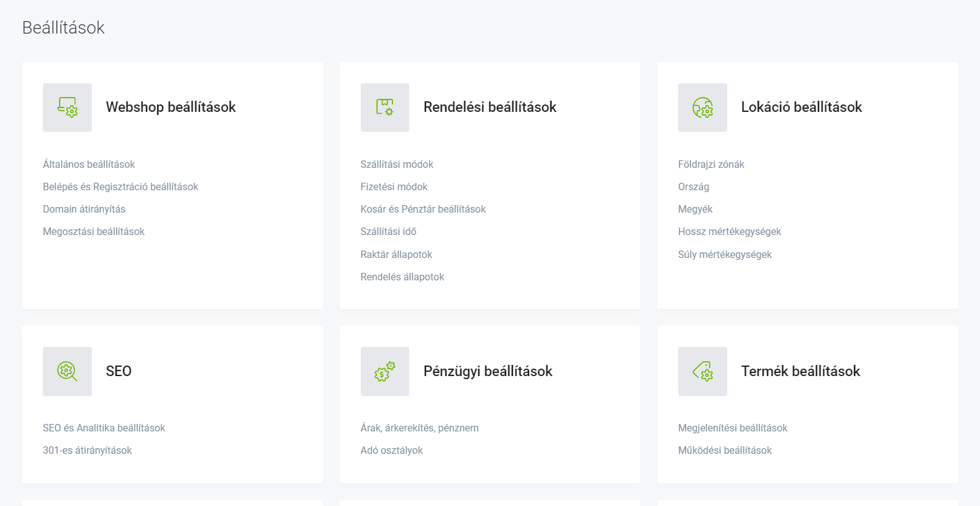The width and height of the screenshot is (980, 506).
Task: Click the SEO magnifier-gear icon
Action: click(67, 371)
